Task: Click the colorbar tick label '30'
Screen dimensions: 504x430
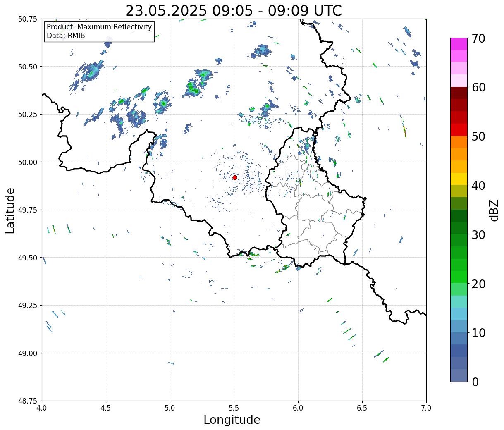Action: click(x=478, y=234)
